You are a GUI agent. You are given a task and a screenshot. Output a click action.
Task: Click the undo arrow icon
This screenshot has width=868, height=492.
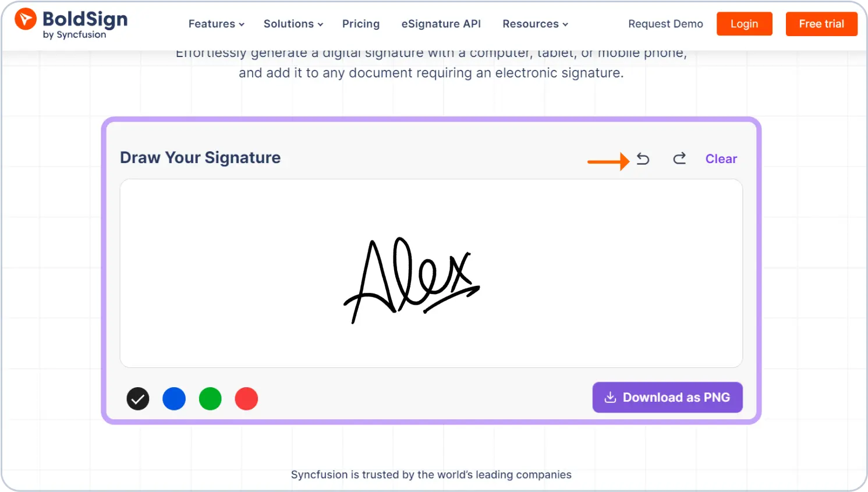643,159
